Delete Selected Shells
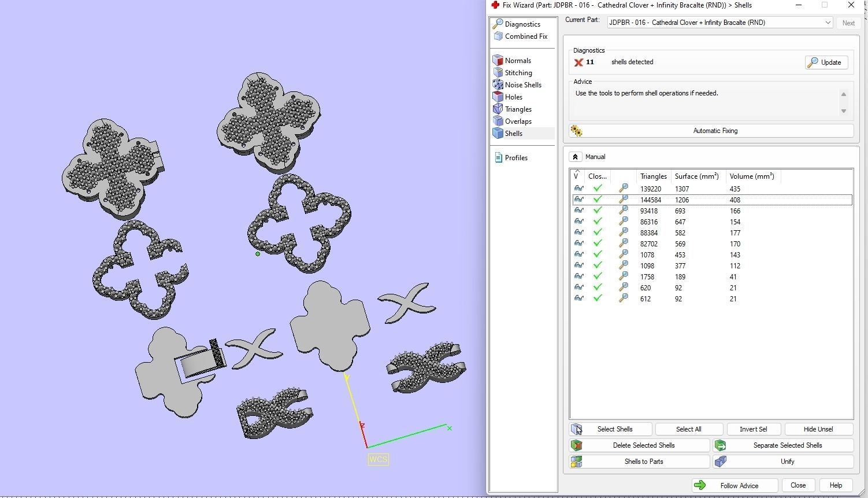868x498 pixels. click(640, 445)
